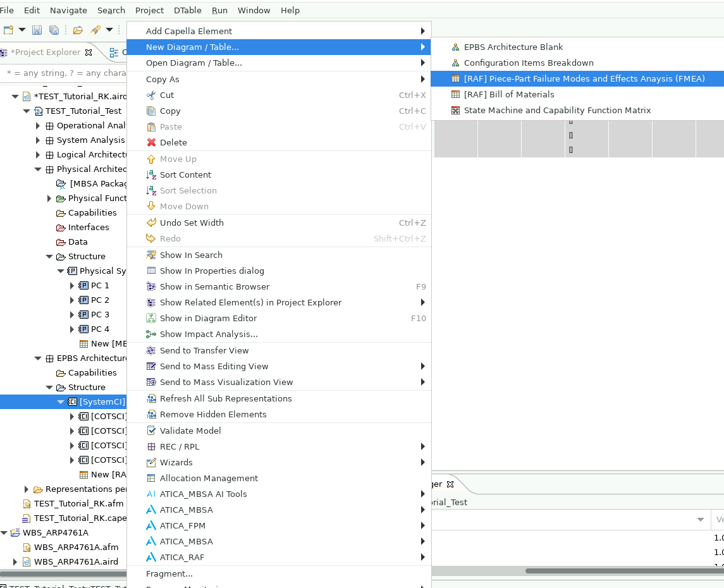This screenshot has width=724, height=588.
Task: Click the Undo Set Width arrow icon
Action: coord(151,223)
